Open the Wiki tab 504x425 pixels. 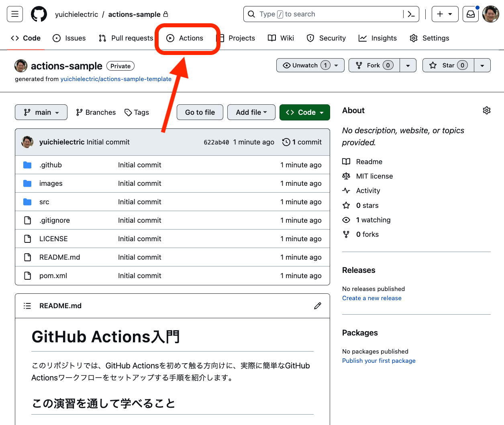pos(281,38)
